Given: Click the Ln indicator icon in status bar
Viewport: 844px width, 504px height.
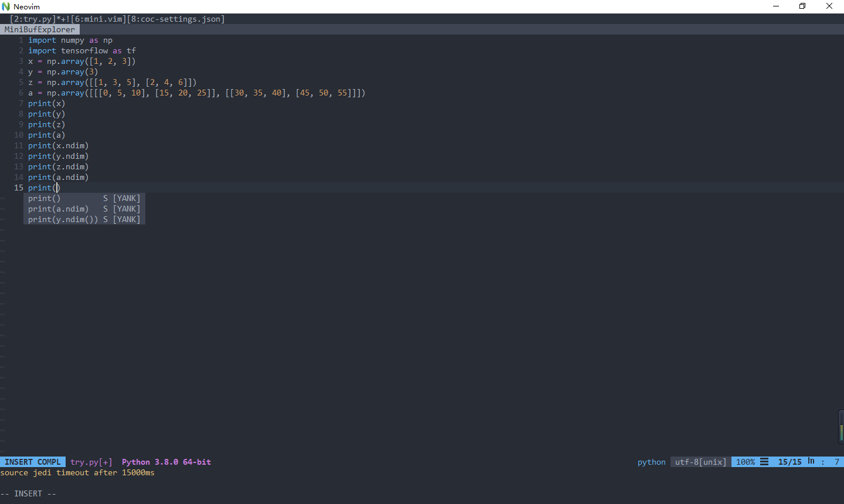Looking at the screenshot, I should [811, 462].
